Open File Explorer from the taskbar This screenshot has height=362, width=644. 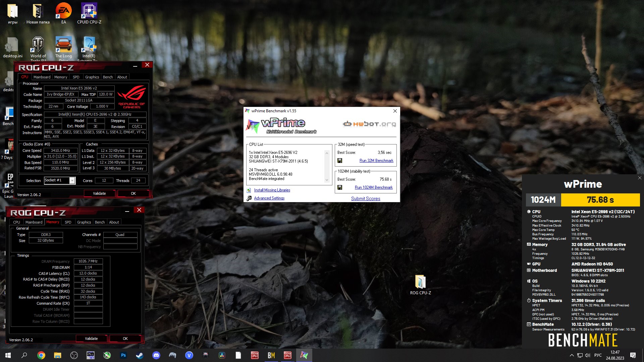(x=58, y=355)
